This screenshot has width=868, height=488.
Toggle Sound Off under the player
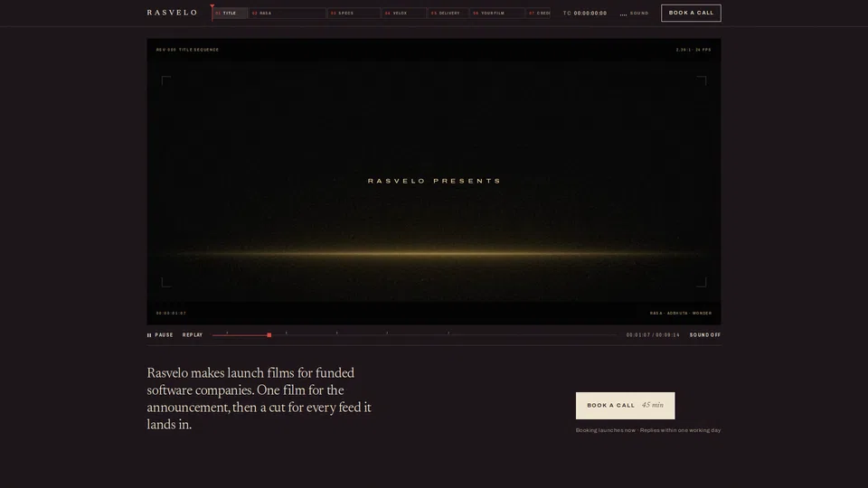(704, 334)
